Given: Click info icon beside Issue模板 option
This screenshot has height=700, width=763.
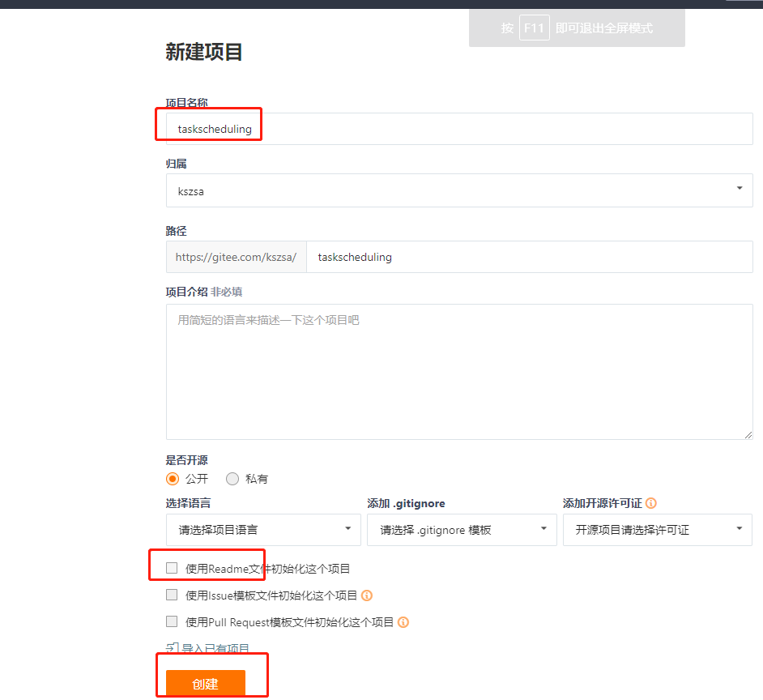Looking at the screenshot, I should pos(367,595).
